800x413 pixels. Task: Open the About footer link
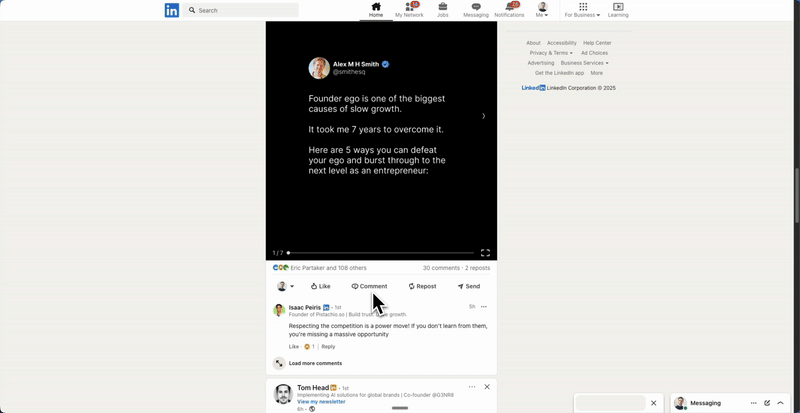[x=533, y=43]
